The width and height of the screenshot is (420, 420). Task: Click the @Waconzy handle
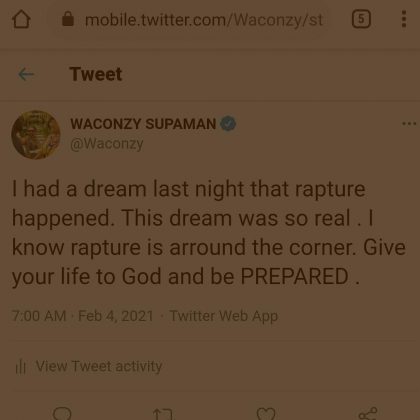click(107, 144)
